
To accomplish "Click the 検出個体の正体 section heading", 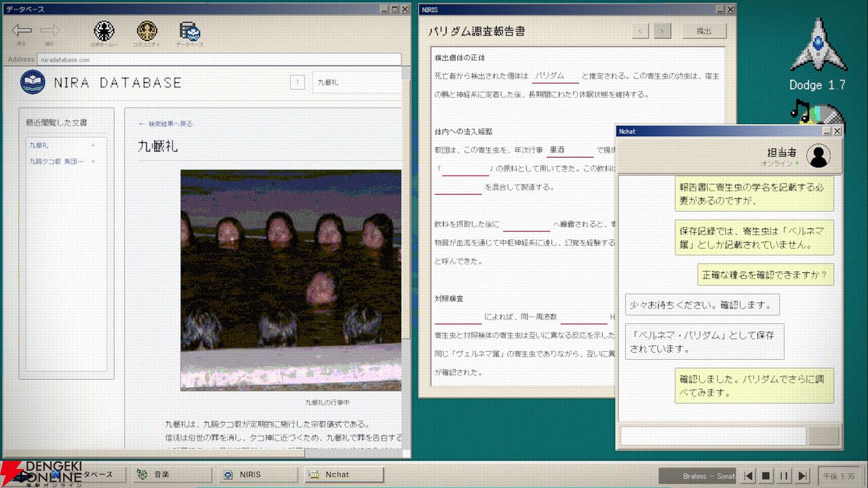I will tap(460, 58).
